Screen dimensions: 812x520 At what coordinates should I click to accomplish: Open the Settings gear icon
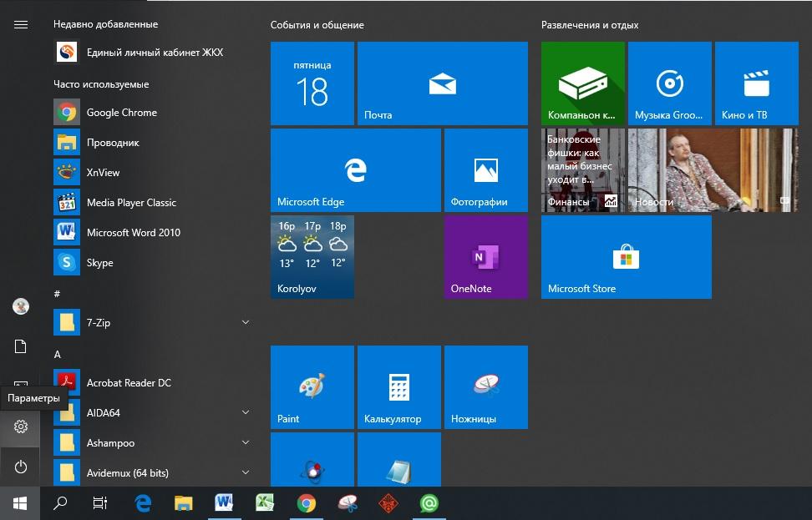pyautogui.click(x=20, y=427)
